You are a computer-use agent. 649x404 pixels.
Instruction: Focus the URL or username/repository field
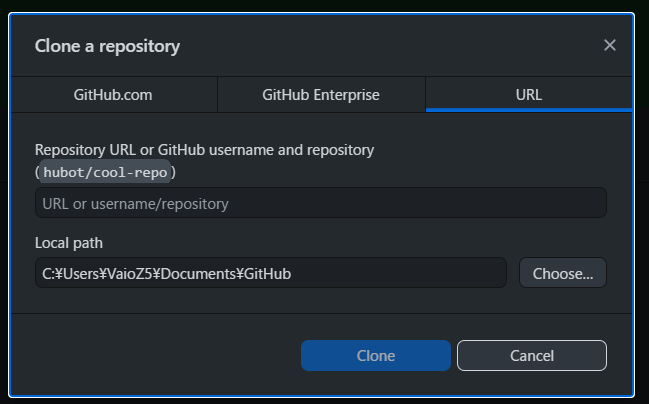tap(320, 203)
